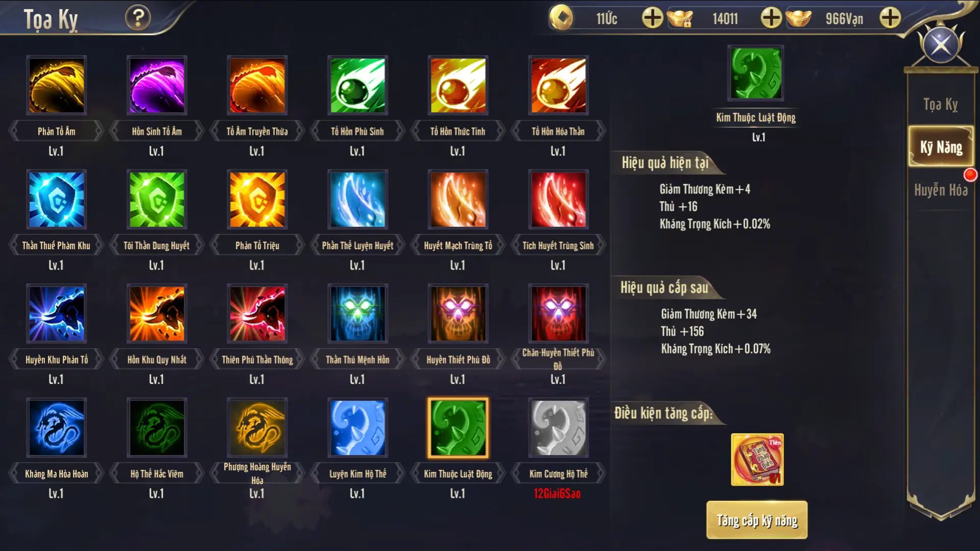Select the Phản Tổ Âm skill icon

click(x=56, y=85)
